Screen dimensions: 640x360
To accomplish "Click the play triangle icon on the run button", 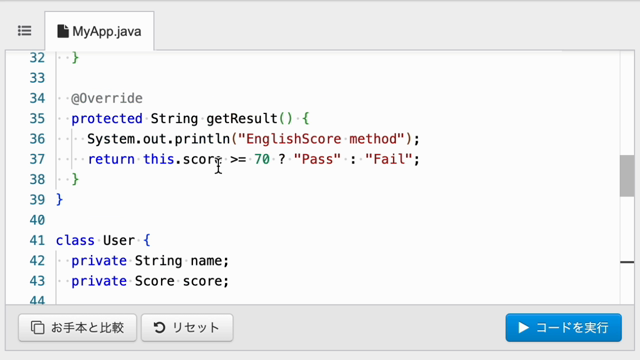I will tap(523, 327).
